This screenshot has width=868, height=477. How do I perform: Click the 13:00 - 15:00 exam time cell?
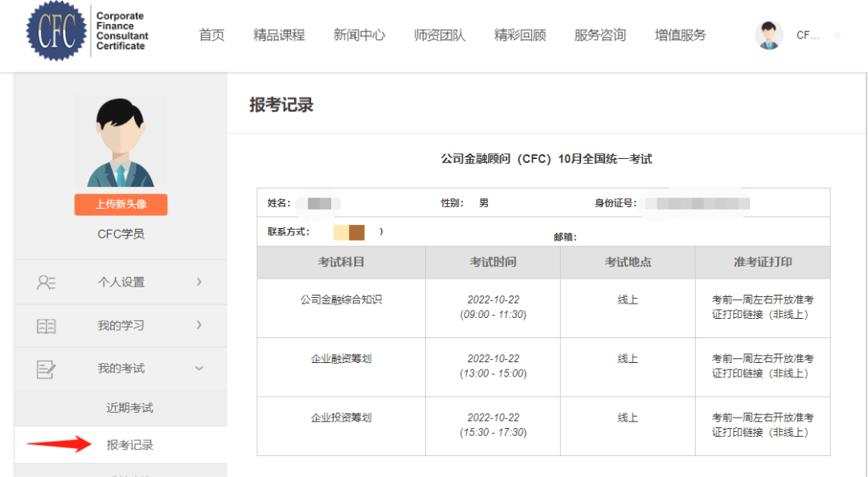pos(493,366)
